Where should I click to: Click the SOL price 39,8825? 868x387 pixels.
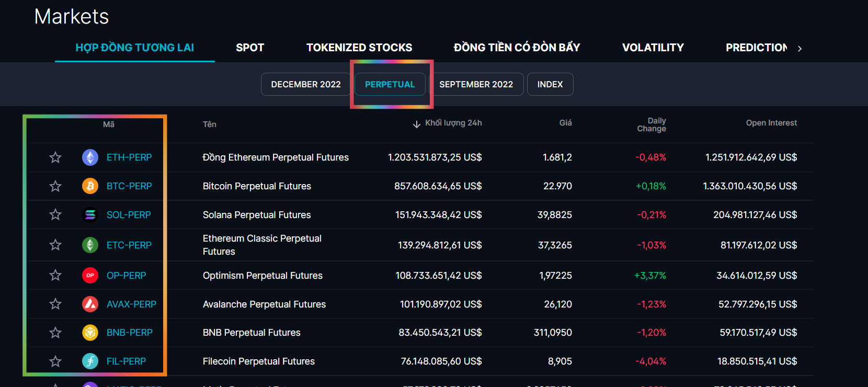[x=555, y=215]
